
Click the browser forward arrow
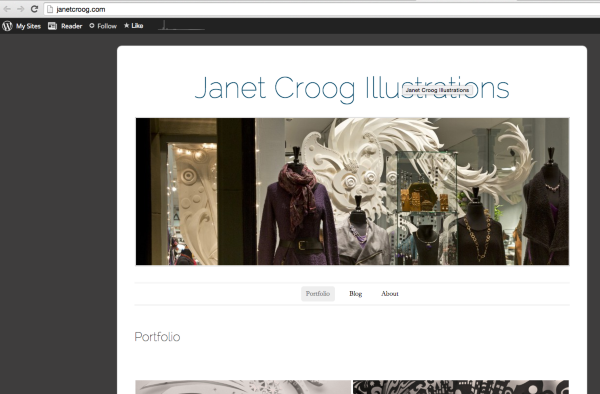pyautogui.click(x=20, y=9)
